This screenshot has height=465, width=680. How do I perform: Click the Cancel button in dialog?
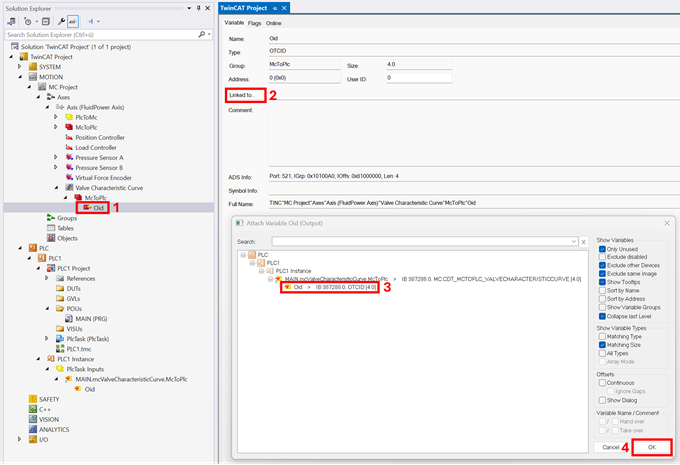coord(611,447)
